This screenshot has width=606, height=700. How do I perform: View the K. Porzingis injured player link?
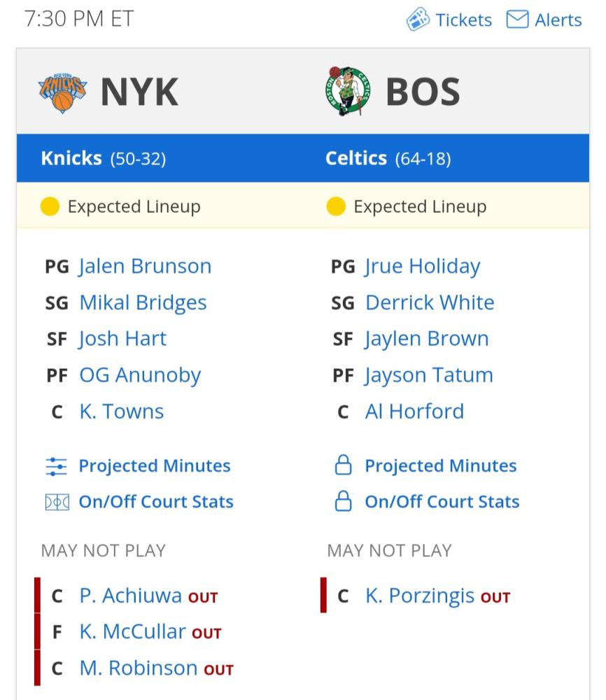(x=419, y=596)
